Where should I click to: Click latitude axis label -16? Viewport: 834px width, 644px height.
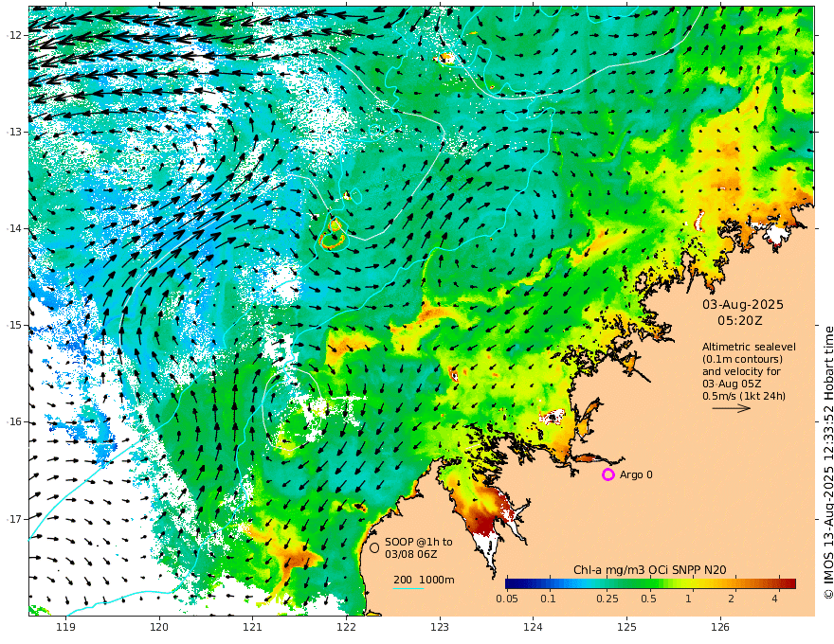14,421
